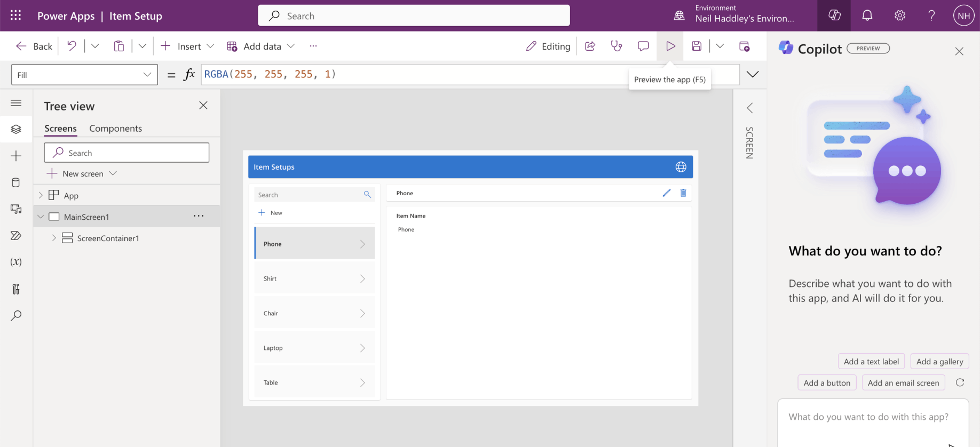The width and height of the screenshot is (980, 447).
Task: Click the Add an email screen suggestion
Action: 903,383
